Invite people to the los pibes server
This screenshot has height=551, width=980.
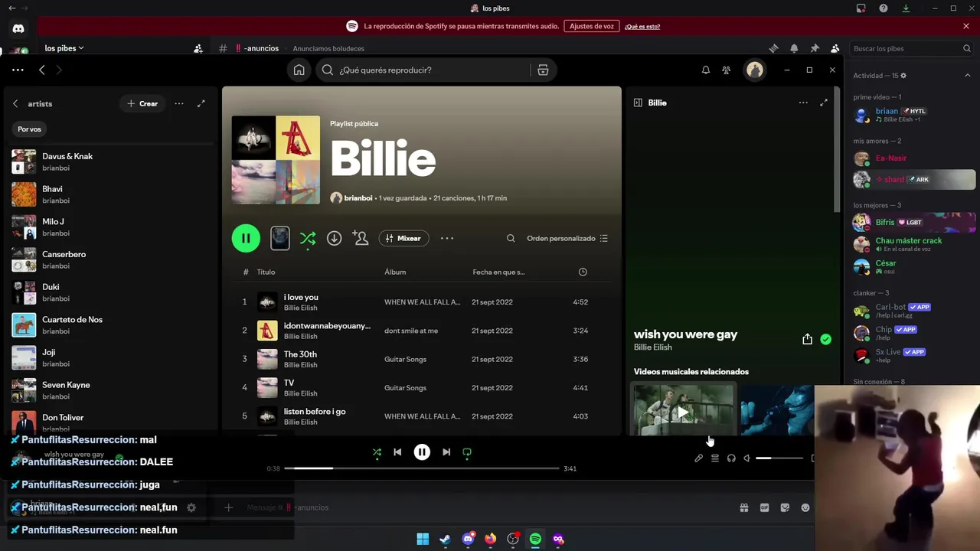point(198,48)
